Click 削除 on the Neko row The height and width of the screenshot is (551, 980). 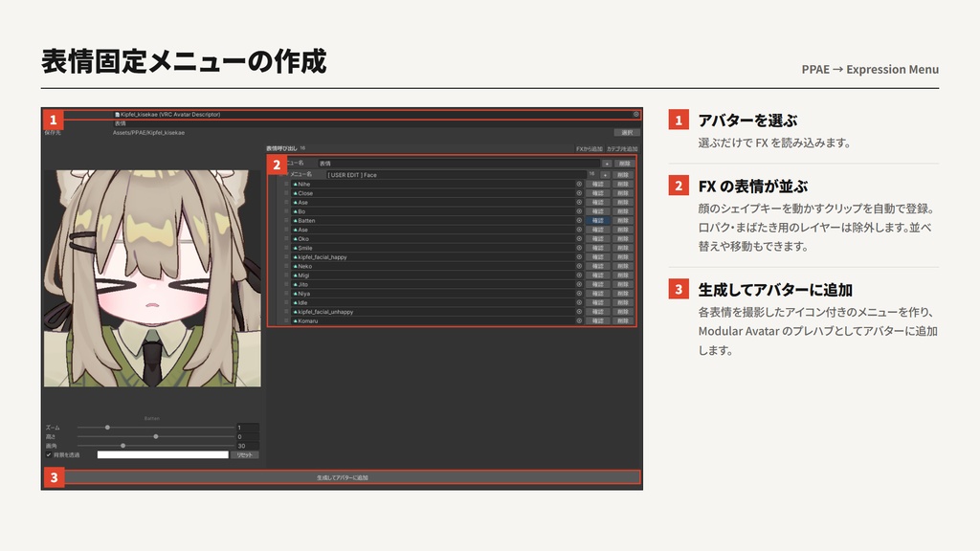pos(623,266)
